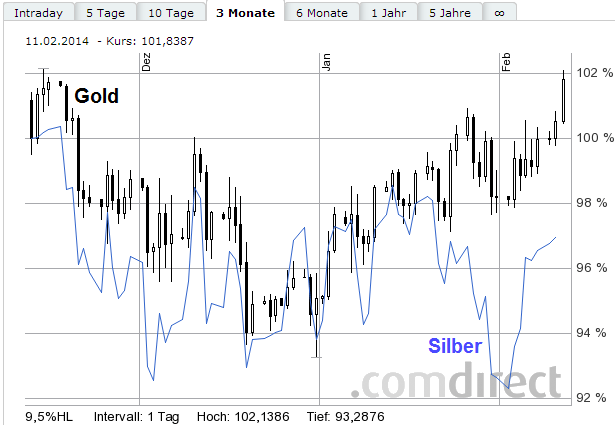Click the Gold series label

97,97
